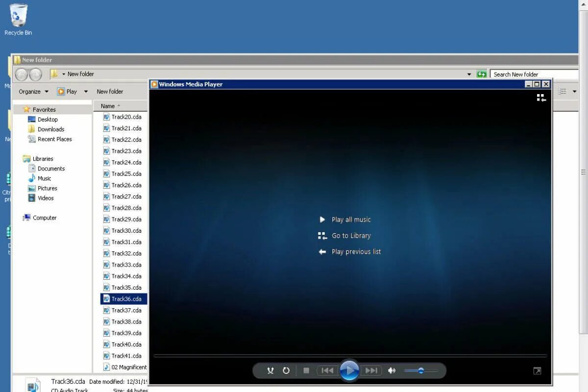Select Computer in navigation pane

click(39, 218)
